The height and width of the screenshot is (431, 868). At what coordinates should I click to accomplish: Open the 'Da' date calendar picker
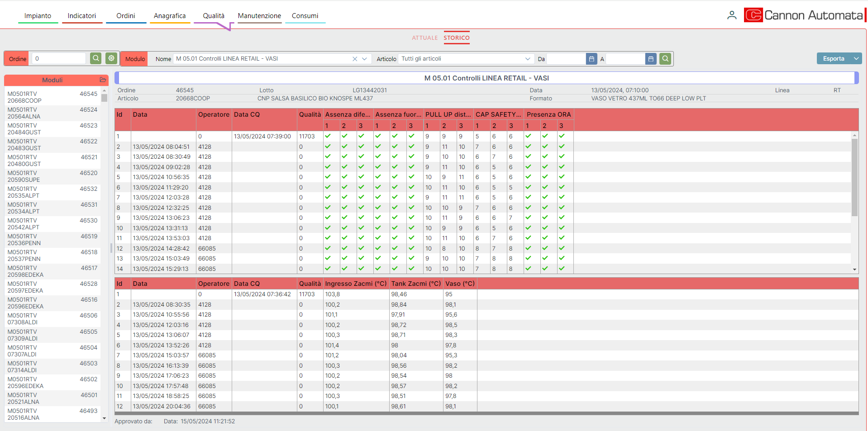[x=591, y=59]
